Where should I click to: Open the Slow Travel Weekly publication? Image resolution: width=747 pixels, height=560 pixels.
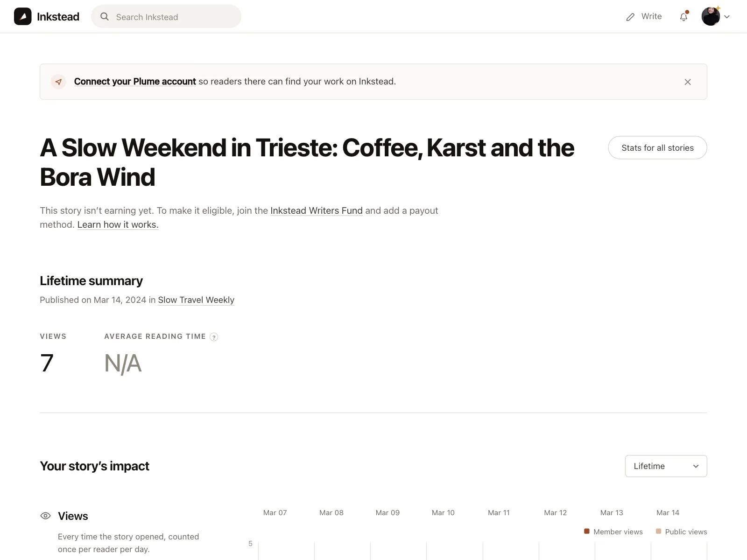(x=196, y=300)
